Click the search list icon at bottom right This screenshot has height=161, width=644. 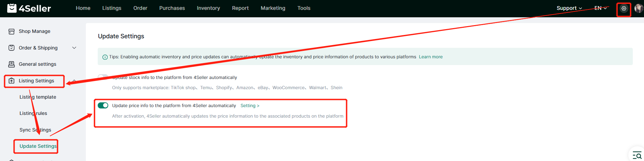637,155
